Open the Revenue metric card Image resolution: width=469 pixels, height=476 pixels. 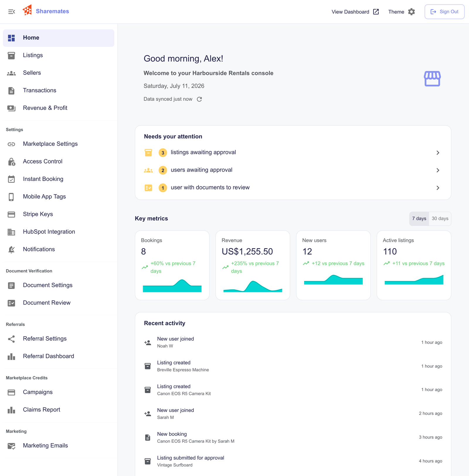(253, 265)
